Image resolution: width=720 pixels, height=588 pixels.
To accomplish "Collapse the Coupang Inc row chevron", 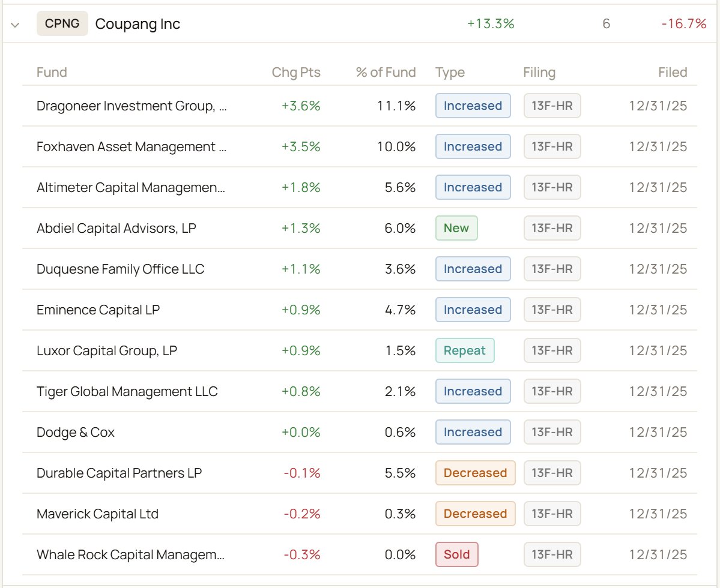I will 14,25.
